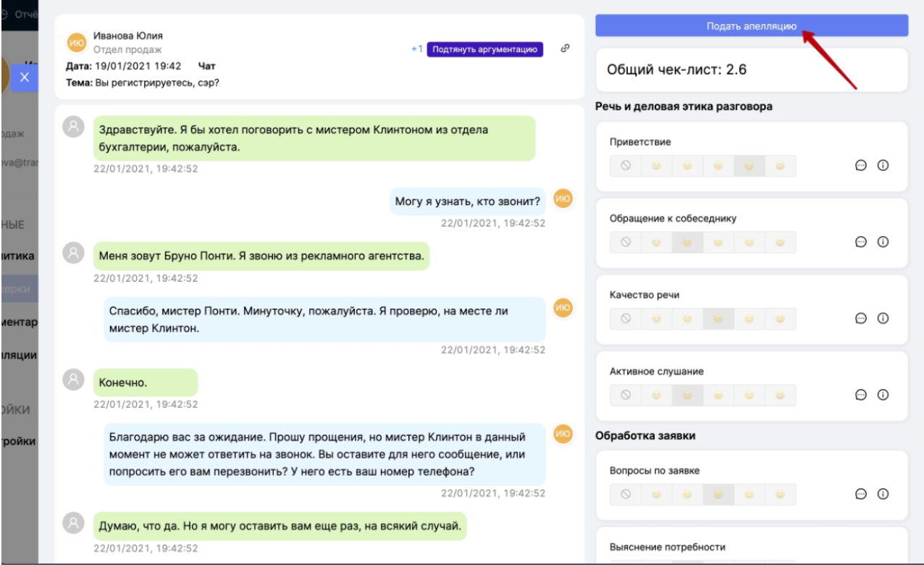Mark Приветствие as not applicable (ban icon)
Screen dimensions: 924x565
(626, 165)
